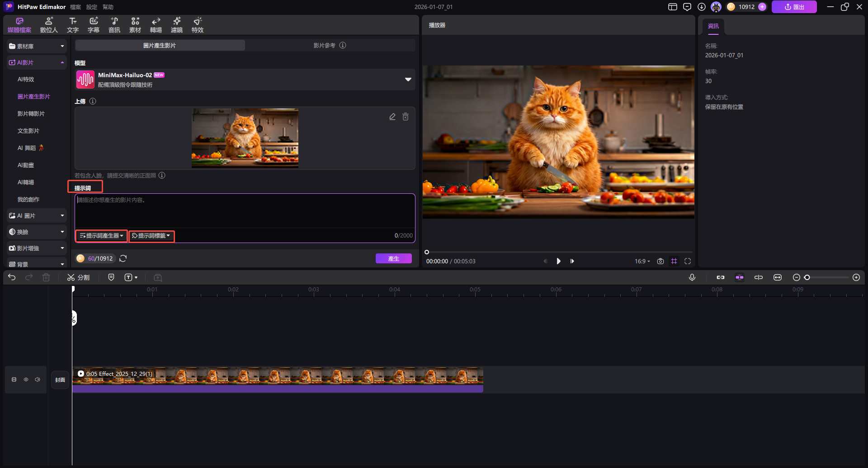Viewport: 868px width, 468px height.
Task: Click the microphone voiceover record icon
Action: tap(692, 277)
